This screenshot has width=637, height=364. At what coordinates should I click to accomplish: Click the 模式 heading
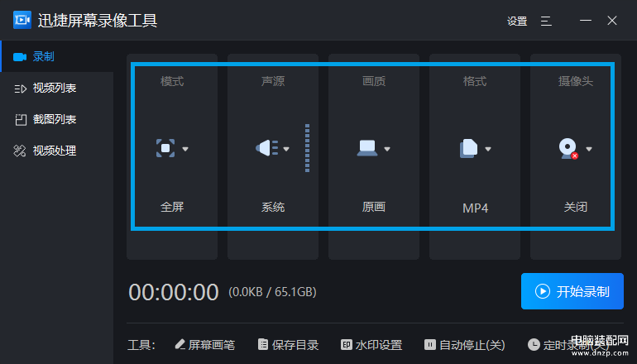point(172,81)
